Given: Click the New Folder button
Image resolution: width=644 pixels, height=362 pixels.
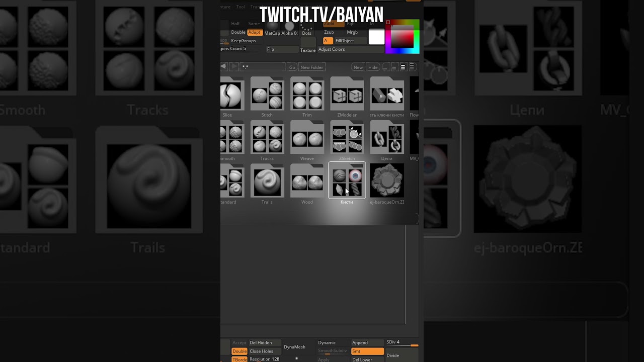Looking at the screenshot, I should coord(312,67).
